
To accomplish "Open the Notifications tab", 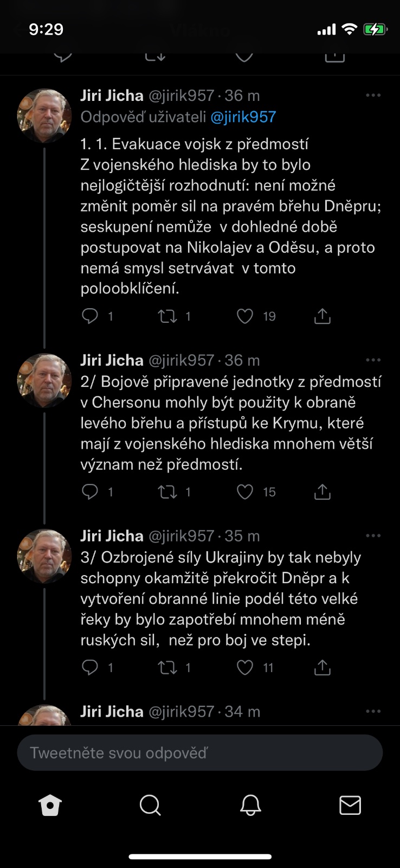I will coord(250,806).
